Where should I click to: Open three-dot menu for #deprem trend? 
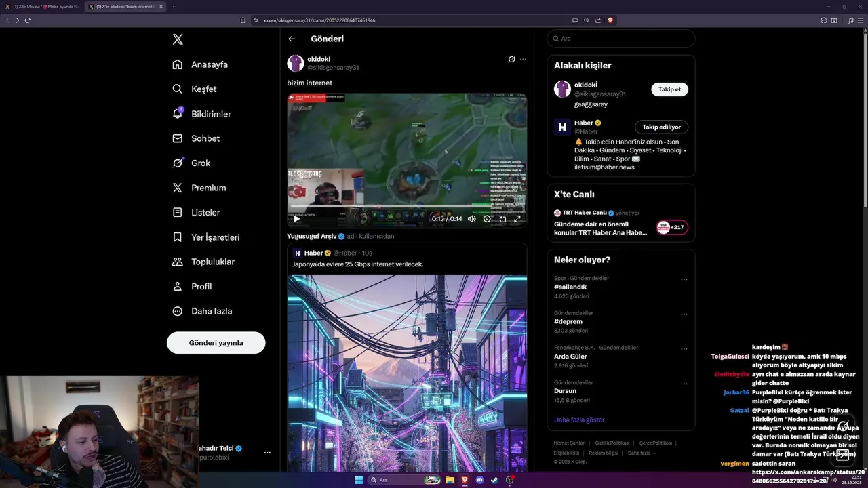684,314
